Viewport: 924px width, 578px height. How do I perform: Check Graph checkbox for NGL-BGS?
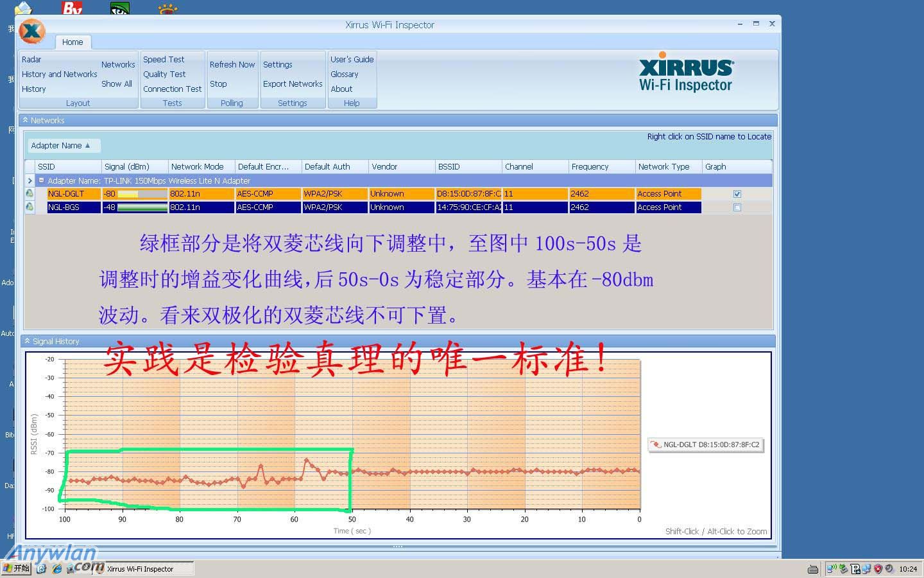pos(737,207)
